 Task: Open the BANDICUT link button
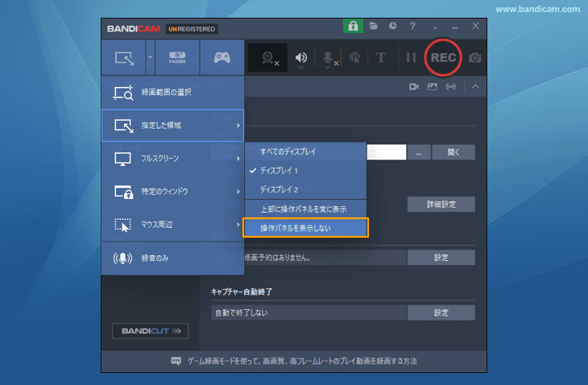tap(150, 331)
